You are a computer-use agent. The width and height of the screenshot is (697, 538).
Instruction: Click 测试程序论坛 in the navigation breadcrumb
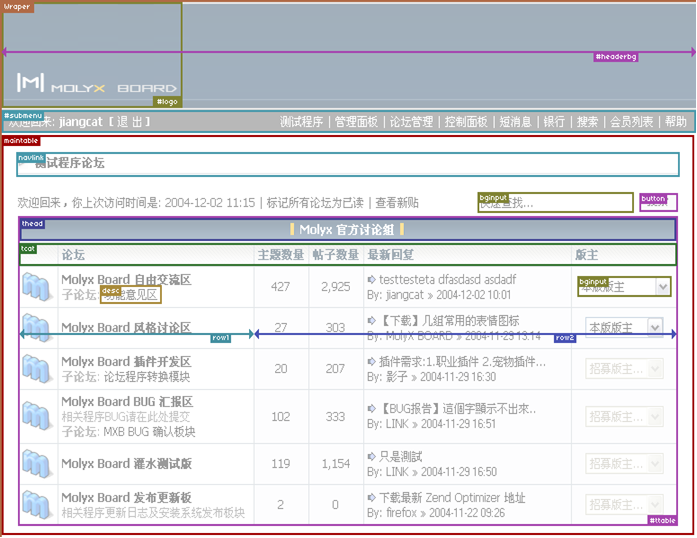pyautogui.click(x=70, y=163)
